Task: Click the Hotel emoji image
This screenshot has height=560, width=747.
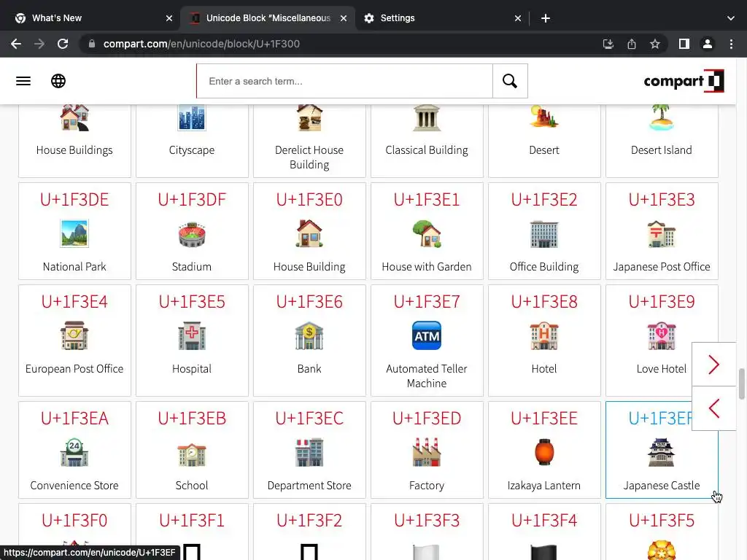Action: [544, 335]
